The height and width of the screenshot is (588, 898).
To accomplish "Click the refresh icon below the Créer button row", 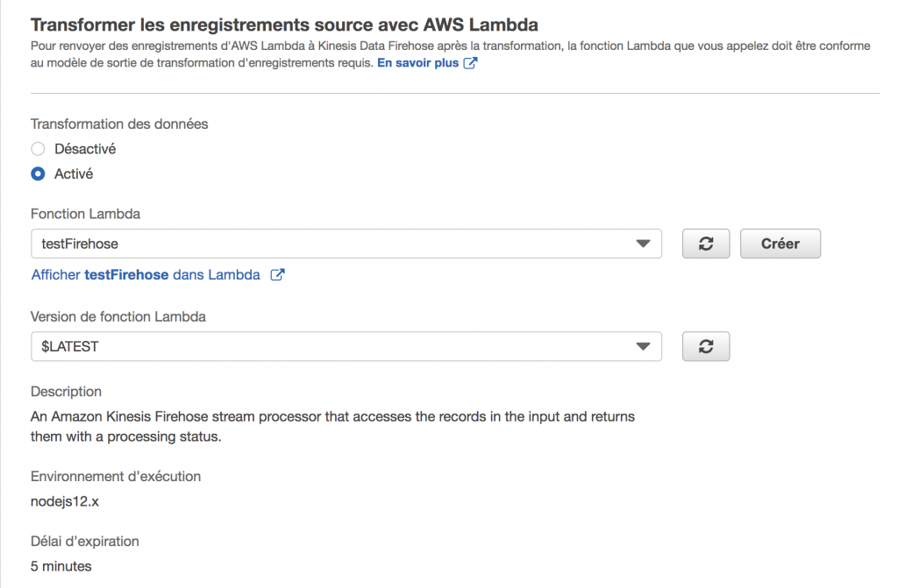I will coord(705,346).
